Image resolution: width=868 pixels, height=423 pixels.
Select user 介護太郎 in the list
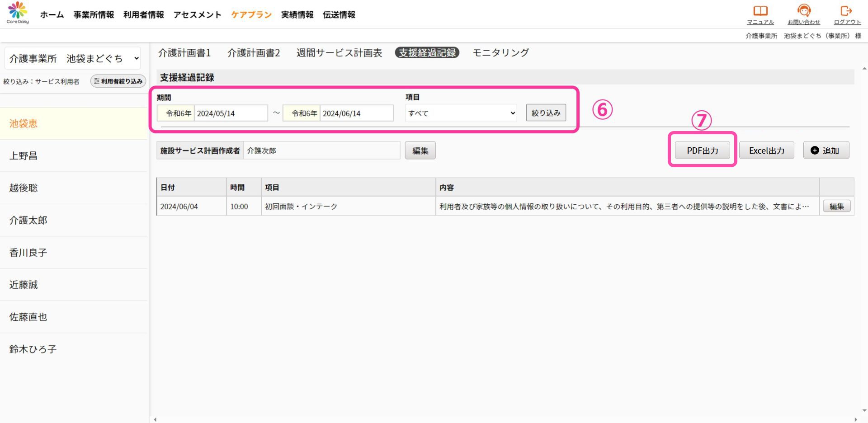point(28,221)
